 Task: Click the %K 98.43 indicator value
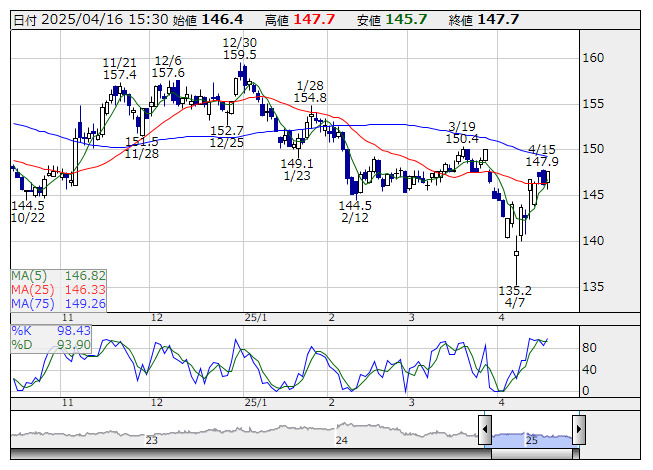(x=51, y=331)
